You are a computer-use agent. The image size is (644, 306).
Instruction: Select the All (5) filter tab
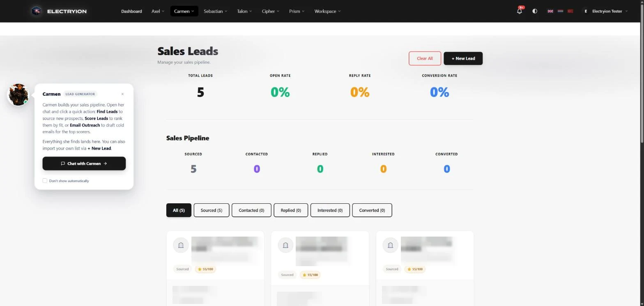pyautogui.click(x=179, y=210)
